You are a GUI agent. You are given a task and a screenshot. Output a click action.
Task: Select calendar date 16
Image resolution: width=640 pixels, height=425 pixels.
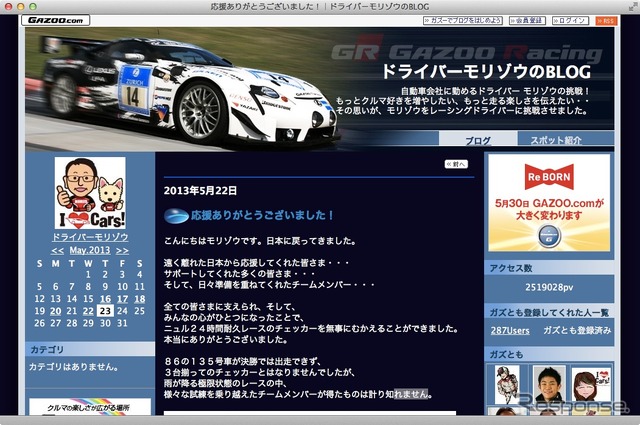pos(105,299)
